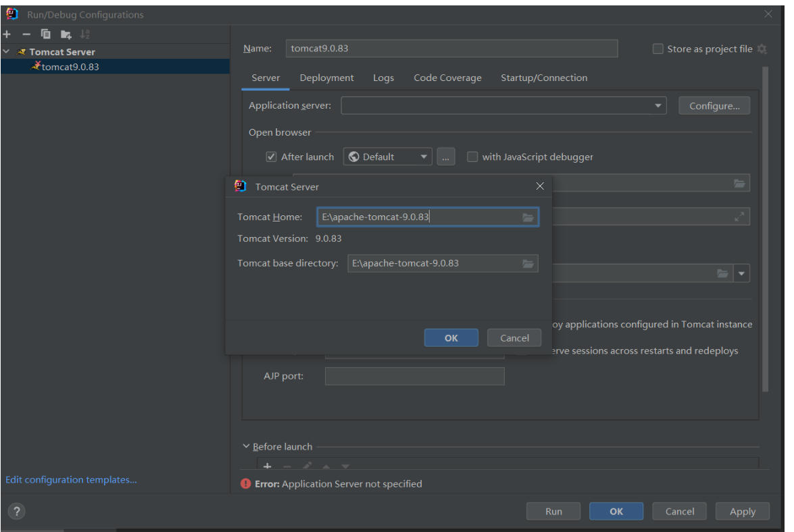The height and width of the screenshot is (532, 794).
Task: Click the globe icon in Default browser box
Action: 354,157
